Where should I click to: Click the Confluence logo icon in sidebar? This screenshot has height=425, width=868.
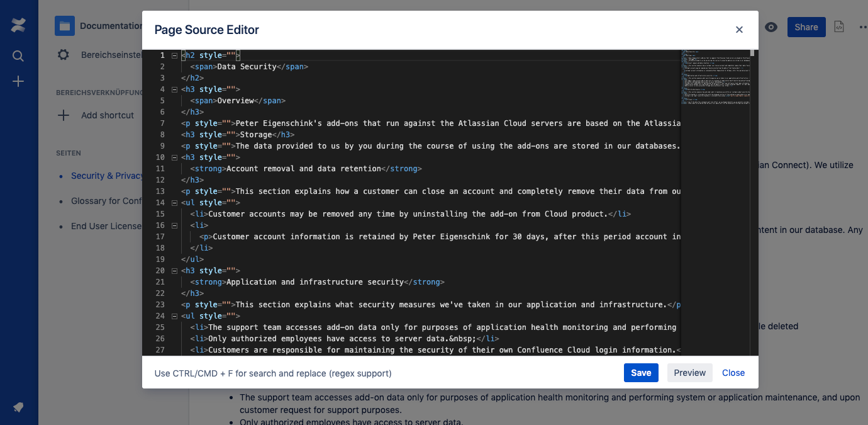pos(18,26)
